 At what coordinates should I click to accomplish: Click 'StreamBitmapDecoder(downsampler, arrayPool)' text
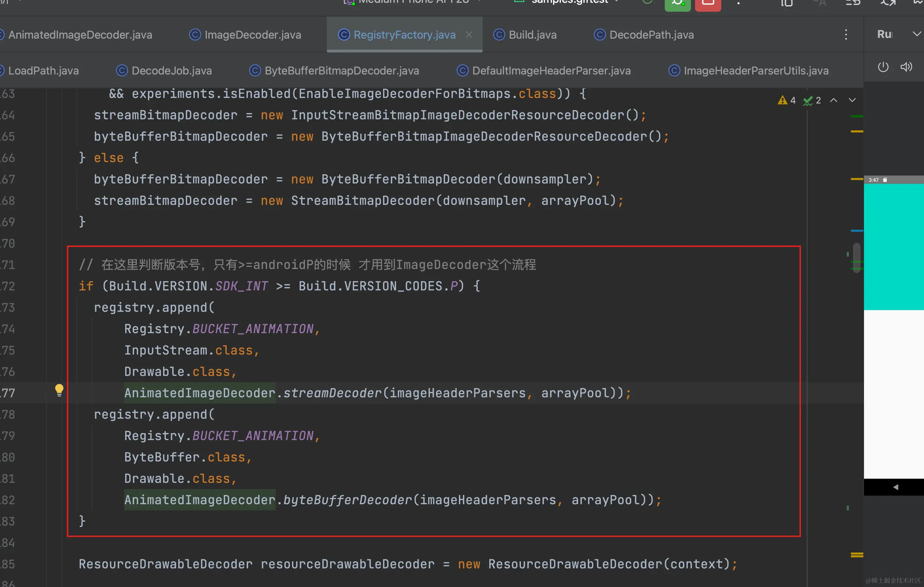point(454,200)
